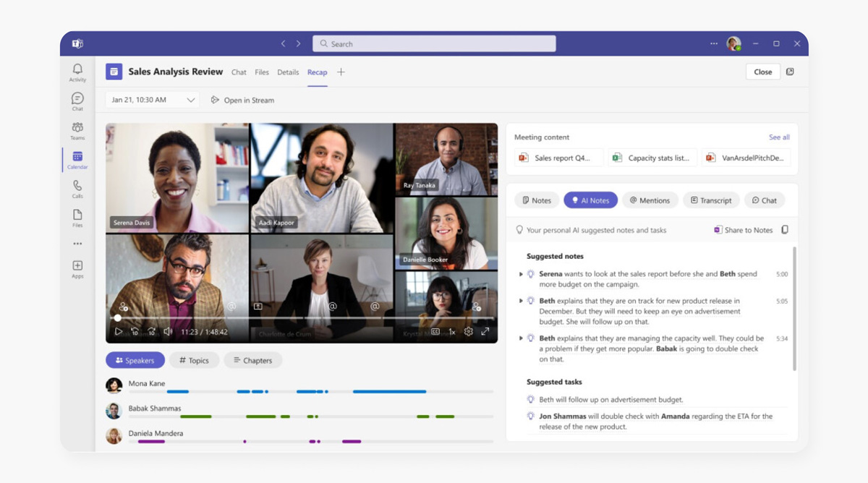Rewind the recording ten seconds

pos(135,332)
